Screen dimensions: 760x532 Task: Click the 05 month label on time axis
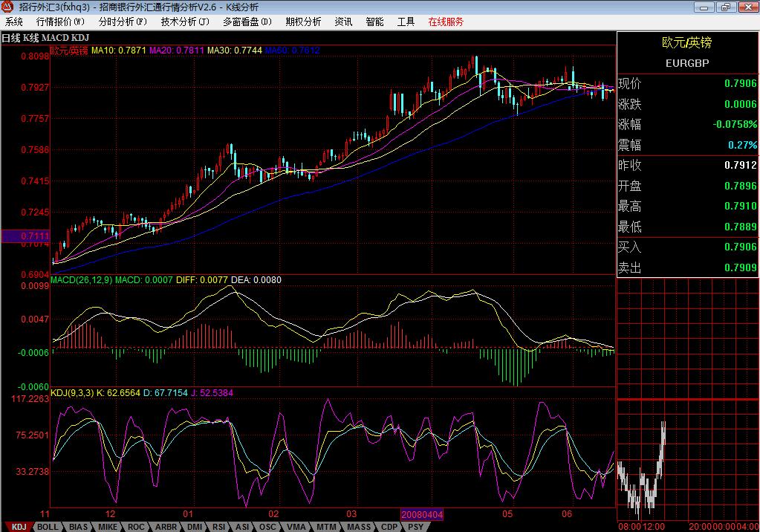point(507,514)
